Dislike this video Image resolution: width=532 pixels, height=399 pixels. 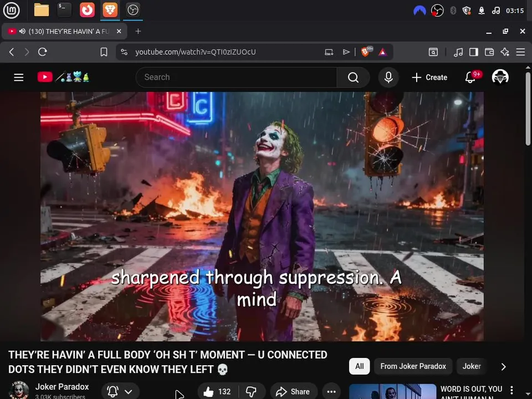(252, 392)
